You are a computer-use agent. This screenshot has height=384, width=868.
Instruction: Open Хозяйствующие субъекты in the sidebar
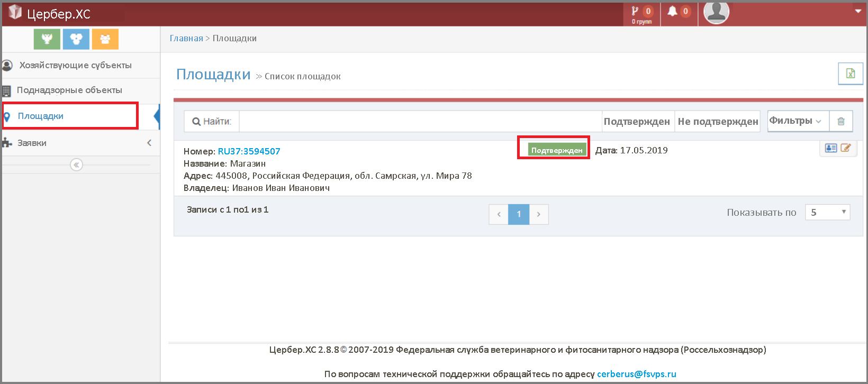click(75, 65)
